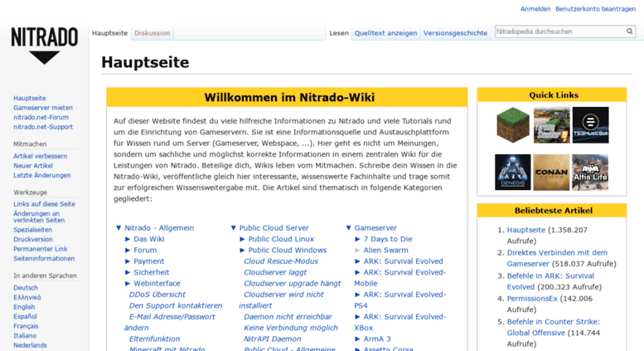Image resolution: width=644 pixels, height=351 pixels.
Task: Click the search magnifier icon
Action: coord(629,32)
